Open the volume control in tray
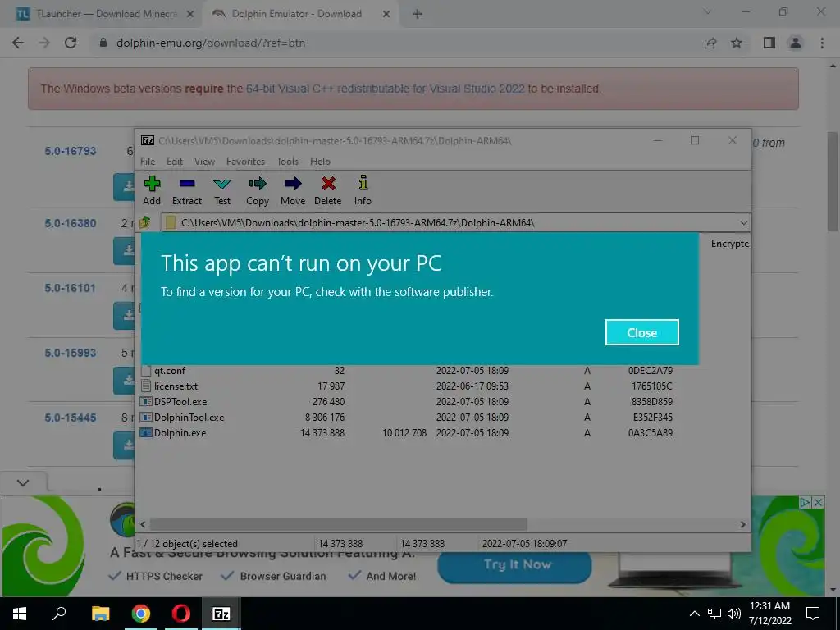This screenshot has width=840, height=630. click(734, 614)
